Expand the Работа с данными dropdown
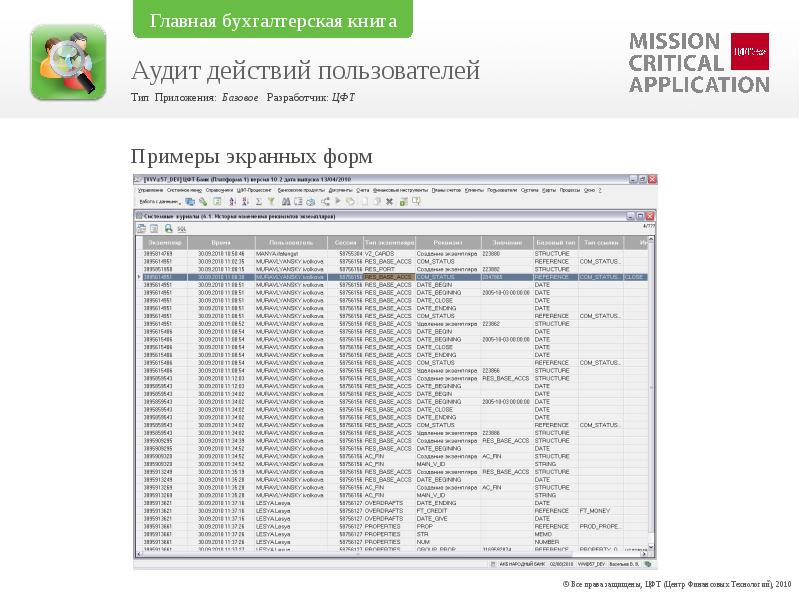This screenshot has width=800, height=600. pyautogui.click(x=160, y=200)
